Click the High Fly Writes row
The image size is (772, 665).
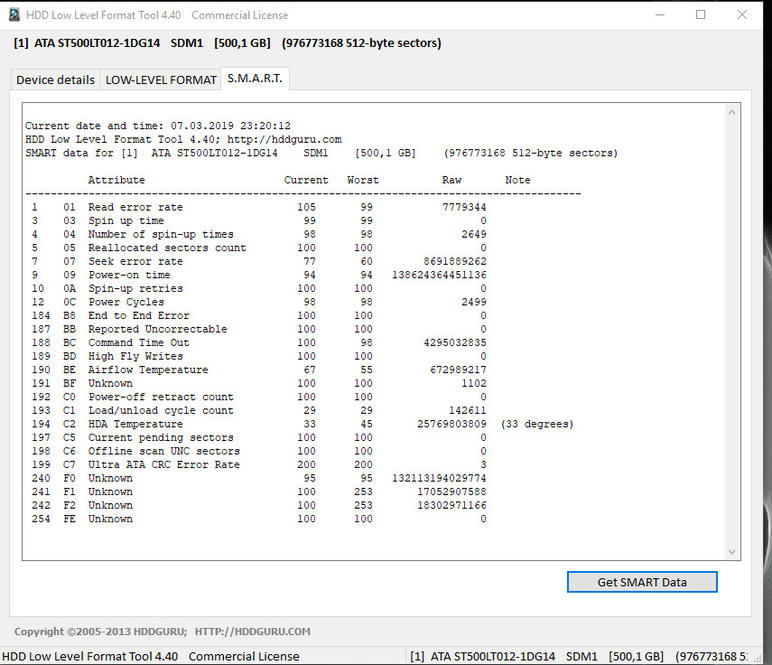click(259, 356)
